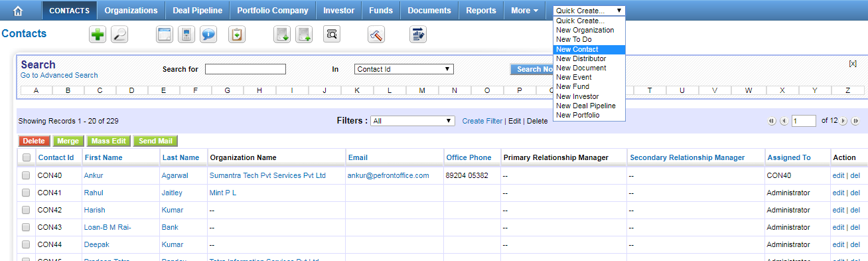Check the box for contact CON44
Image resolution: width=868 pixels, height=261 pixels.
26,244
